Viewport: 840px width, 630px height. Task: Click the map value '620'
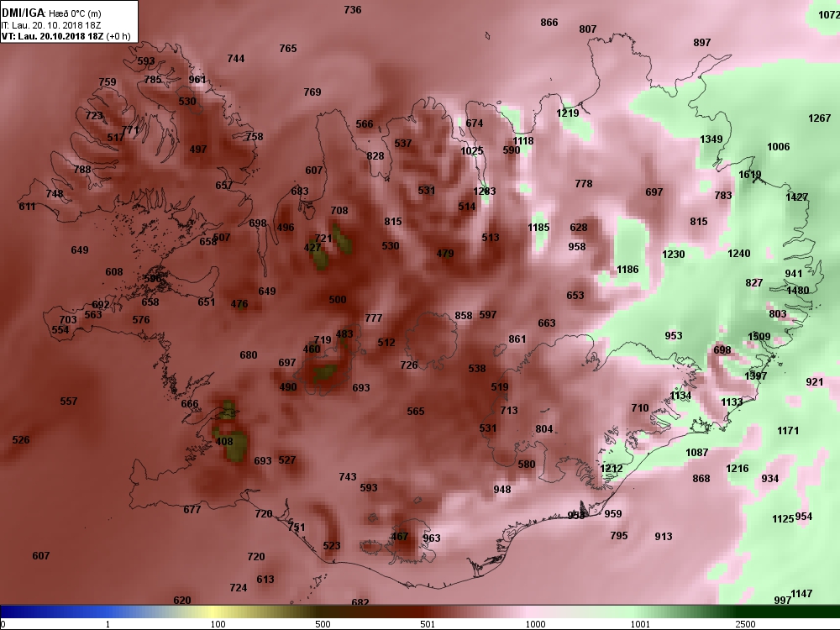click(x=182, y=601)
